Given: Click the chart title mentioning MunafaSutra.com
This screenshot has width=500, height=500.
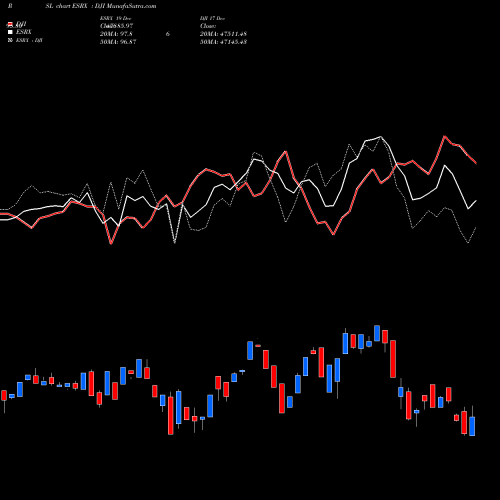Looking at the screenshot, I should pos(101,6).
